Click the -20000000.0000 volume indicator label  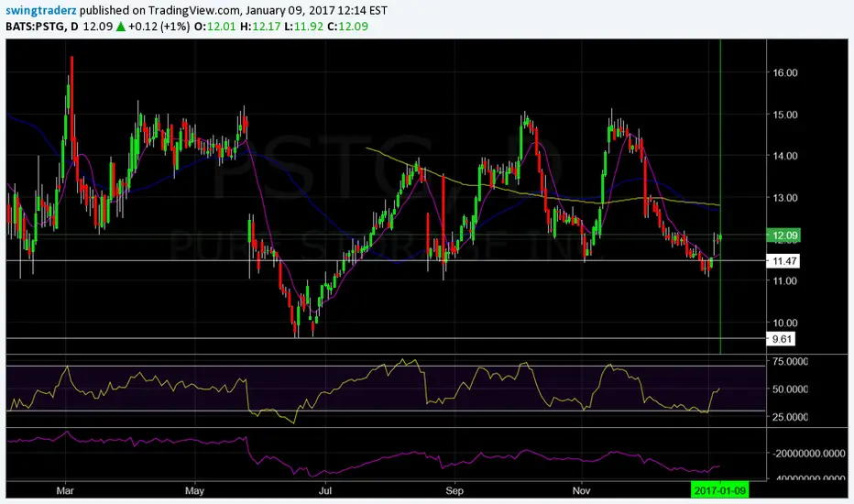point(808,454)
